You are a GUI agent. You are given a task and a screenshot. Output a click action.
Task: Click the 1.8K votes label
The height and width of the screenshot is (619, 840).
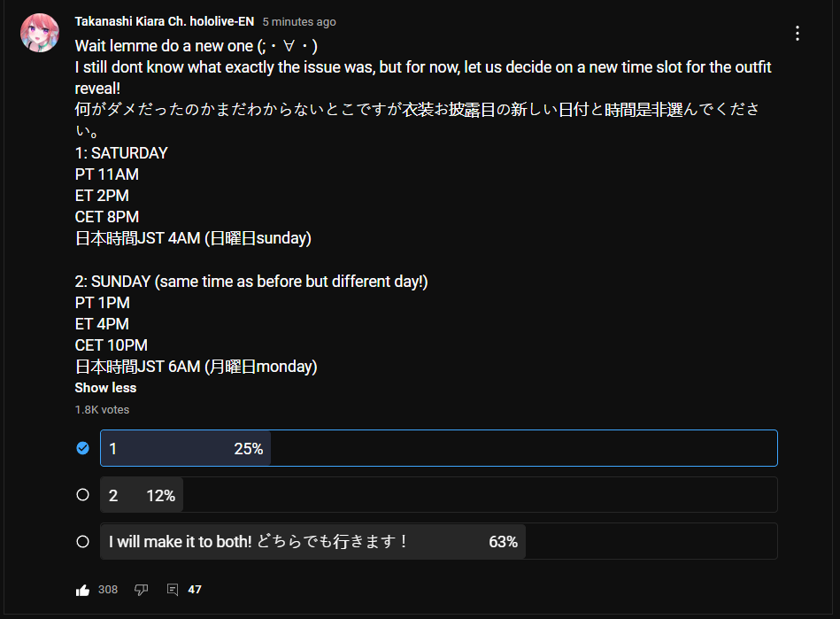tap(103, 409)
